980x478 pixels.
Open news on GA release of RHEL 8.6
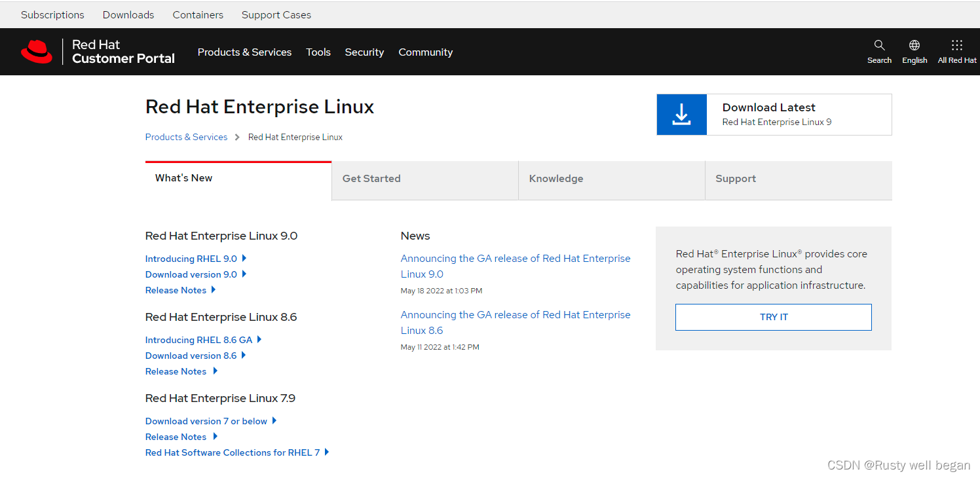516,322
